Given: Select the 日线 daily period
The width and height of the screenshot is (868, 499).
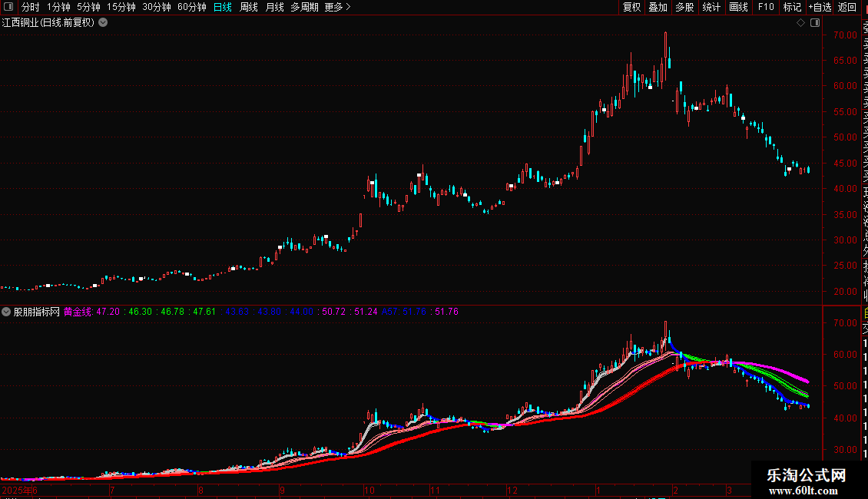Looking at the screenshot, I should point(223,7).
